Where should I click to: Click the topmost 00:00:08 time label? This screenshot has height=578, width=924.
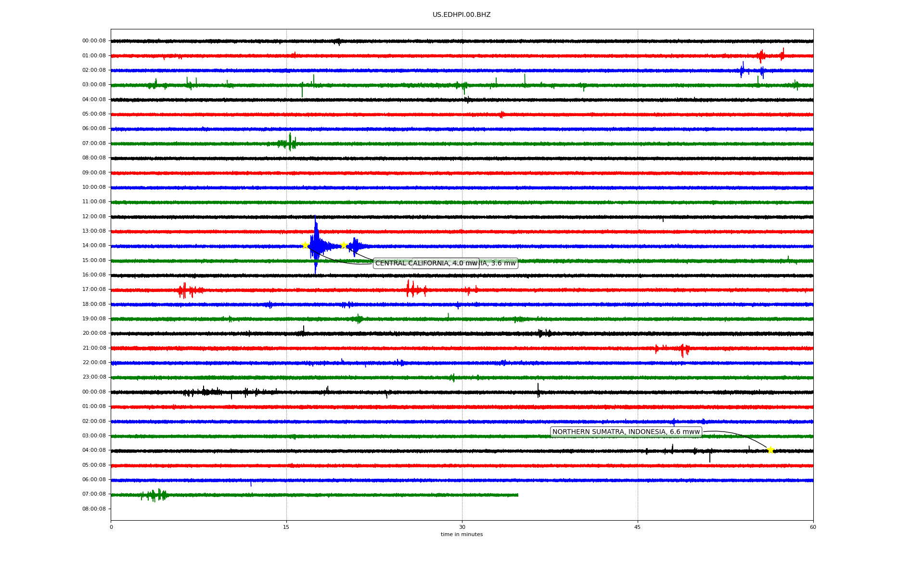(94, 41)
